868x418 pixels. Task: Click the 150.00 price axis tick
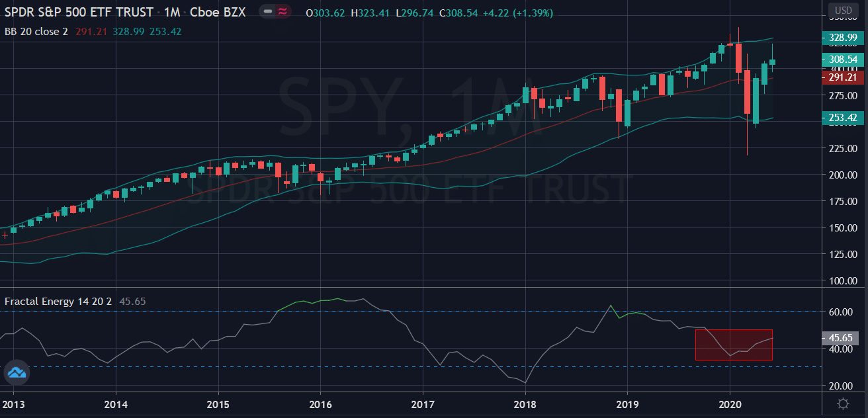(x=843, y=228)
